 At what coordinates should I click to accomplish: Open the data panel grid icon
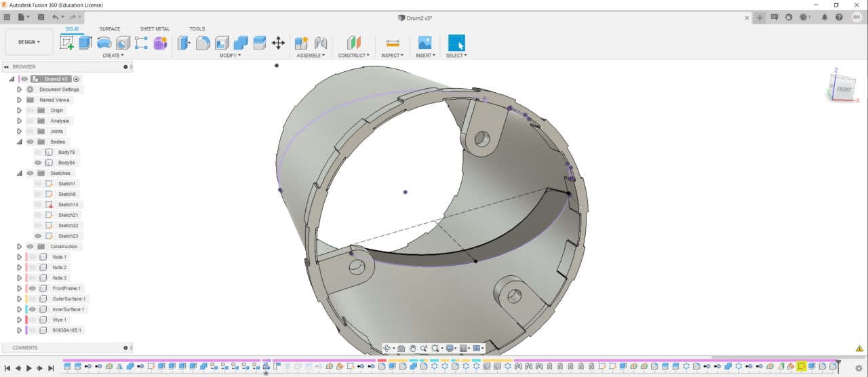point(7,17)
